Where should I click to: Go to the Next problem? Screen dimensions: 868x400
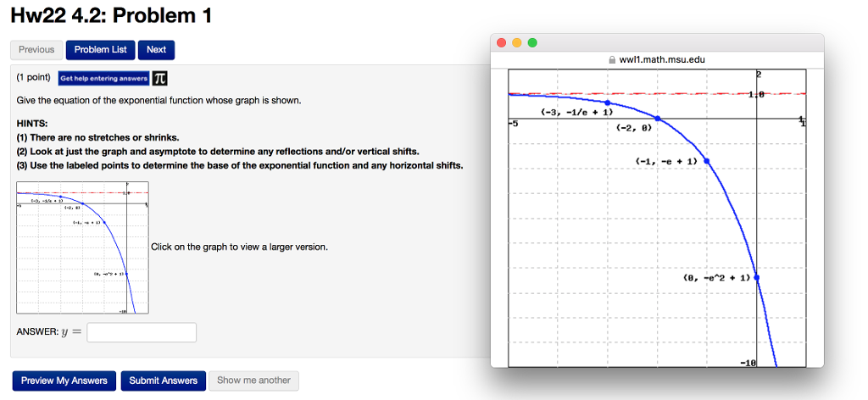coord(156,50)
